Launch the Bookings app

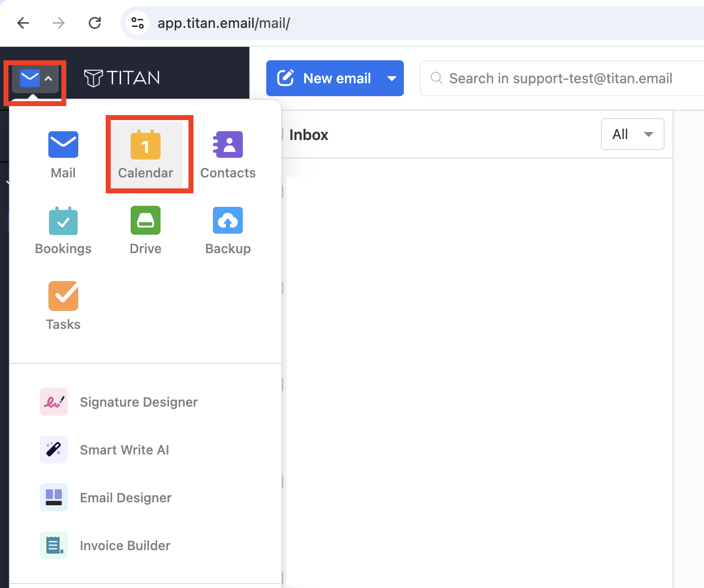(x=63, y=230)
